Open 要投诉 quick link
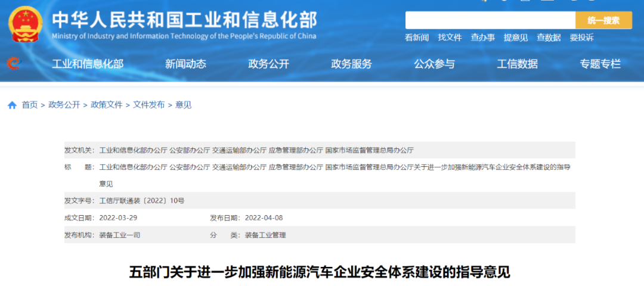Screen dimensions: 644x286 581,38
